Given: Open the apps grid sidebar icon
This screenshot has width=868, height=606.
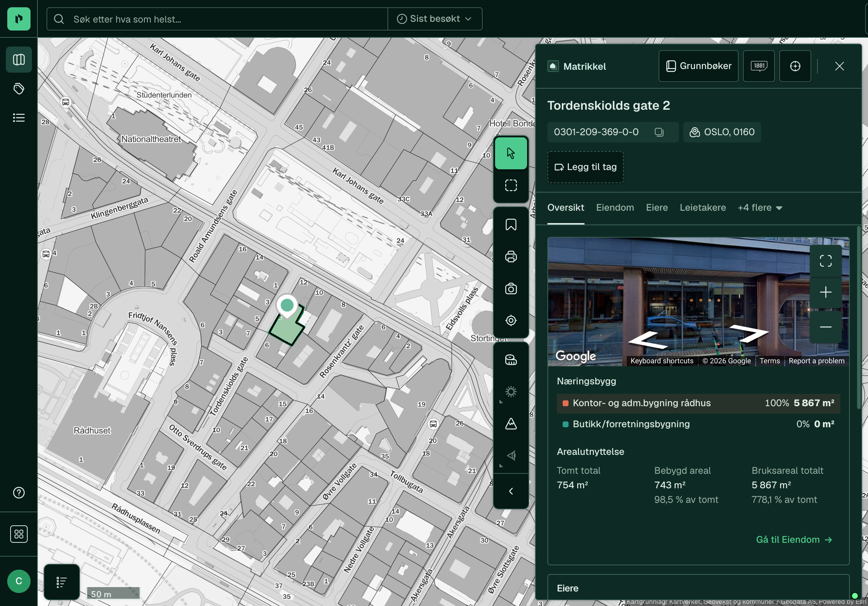Looking at the screenshot, I should [19, 534].
